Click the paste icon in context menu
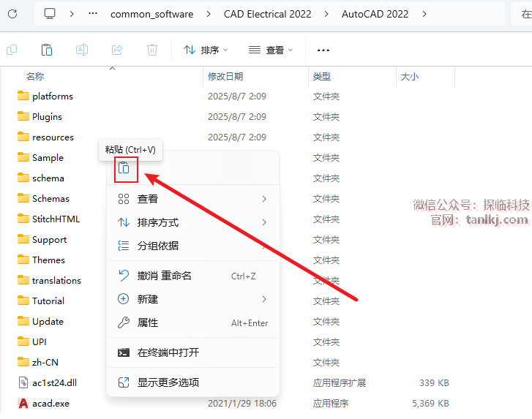Viewport: 532px width, 419px height. 124,168
